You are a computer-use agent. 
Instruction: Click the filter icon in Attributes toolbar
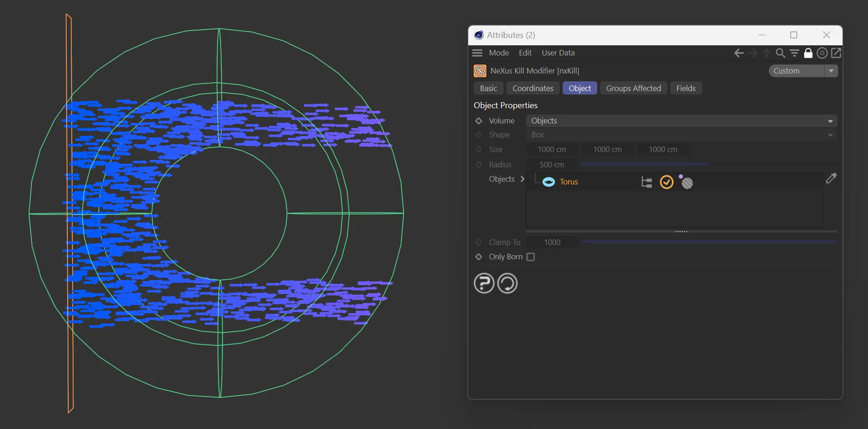point(794,53)
